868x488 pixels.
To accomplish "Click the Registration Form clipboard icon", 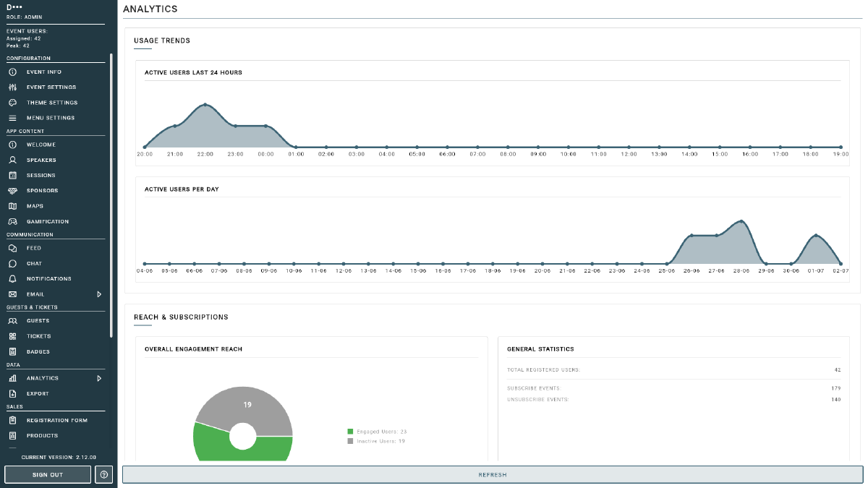I will (12, 420).
